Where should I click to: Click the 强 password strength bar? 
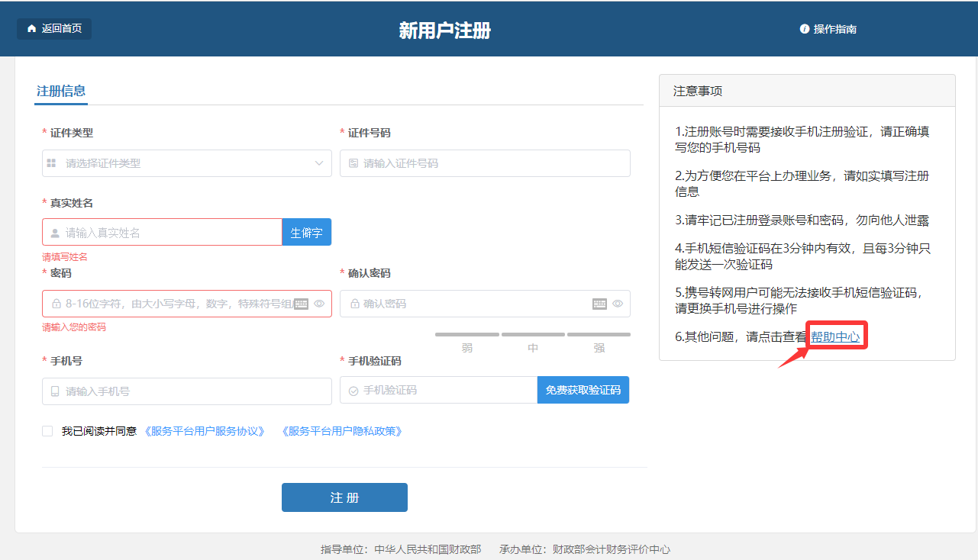(599, 334)
